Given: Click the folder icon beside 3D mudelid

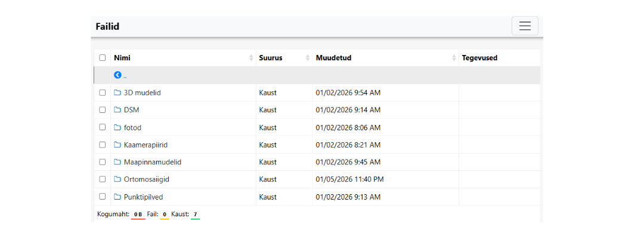Looking at the screenshot, I should 117,93.
